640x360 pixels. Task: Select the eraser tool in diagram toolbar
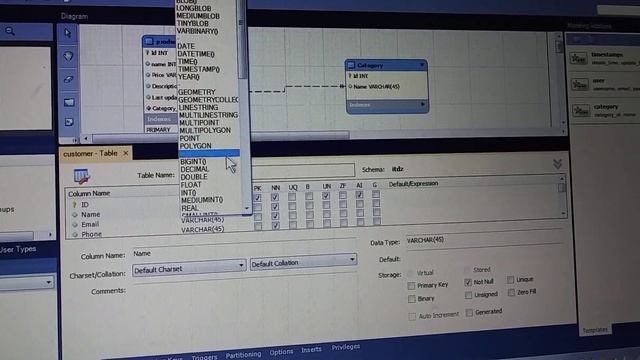tap(68, 79)
